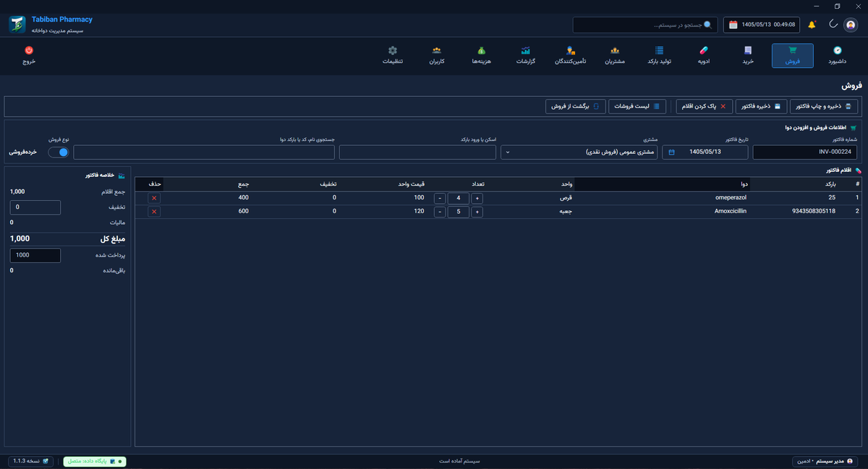Image resolution: width=868 pixels, height=469 pixels.
Task: Open the Reports (گزارشات) tab
Action: point(526,56)
